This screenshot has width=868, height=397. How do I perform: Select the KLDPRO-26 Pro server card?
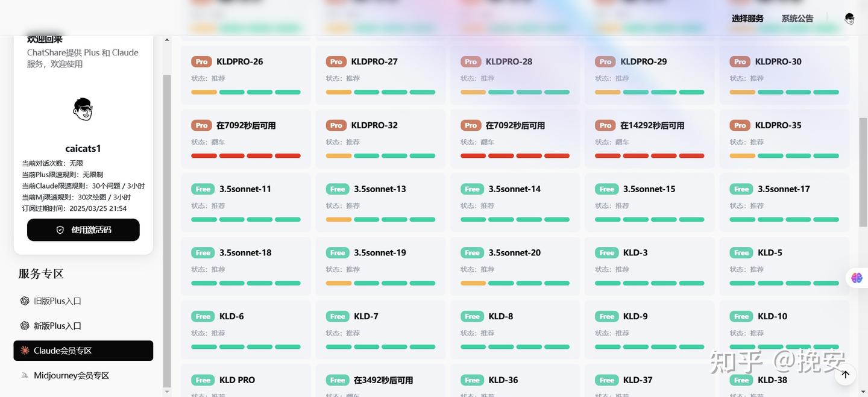246,75
